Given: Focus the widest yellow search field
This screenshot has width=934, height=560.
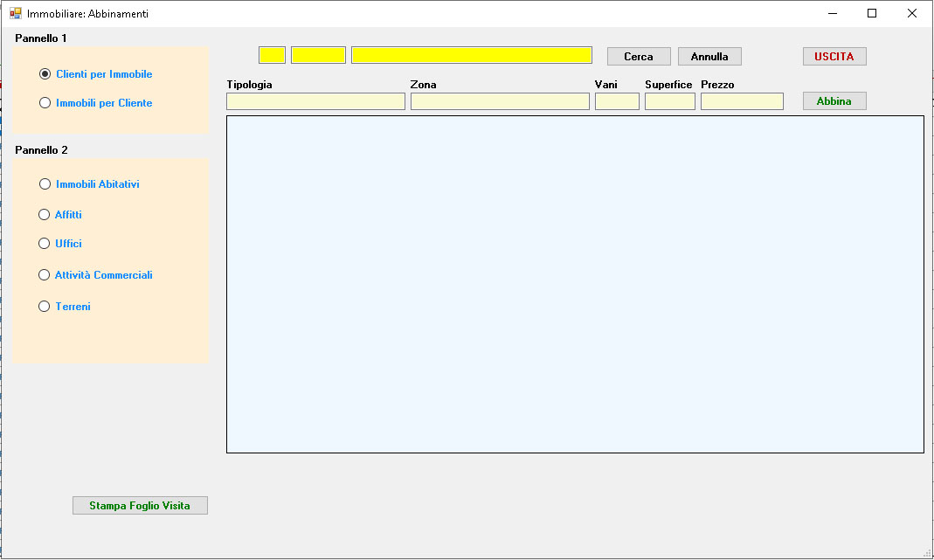Looking at the screenshot, I should pyautogui.click(x=471, y=55).
